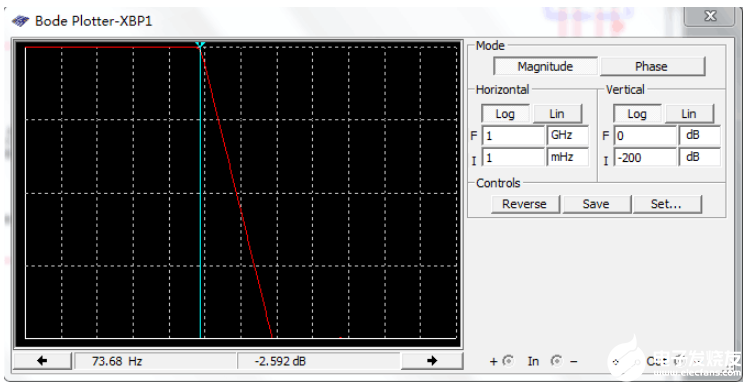Click the In positive terminal connector

[x=508, y=360]
